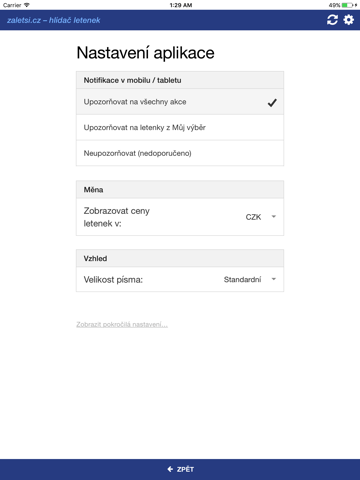Open Zobrazit pokročilá nastavení link
This screenshot has height=480, width=360.
click(122, 324)
